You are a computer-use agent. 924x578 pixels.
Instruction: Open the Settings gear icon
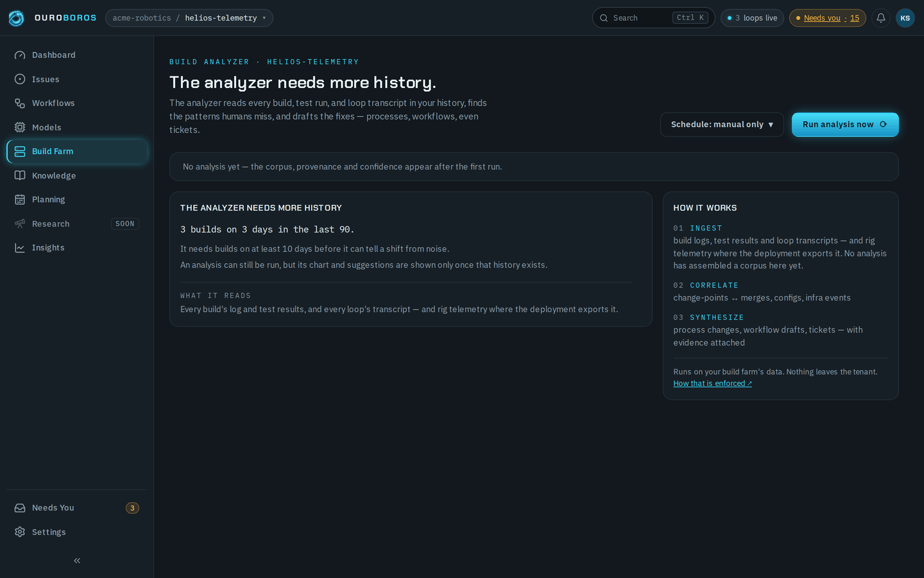coord(20,532)
